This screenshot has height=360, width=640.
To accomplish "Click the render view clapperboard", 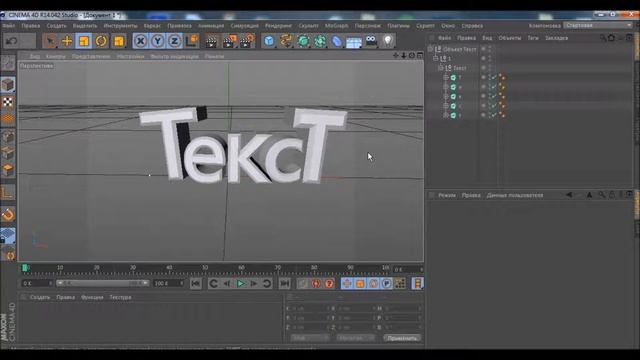I will coord(211,41).
